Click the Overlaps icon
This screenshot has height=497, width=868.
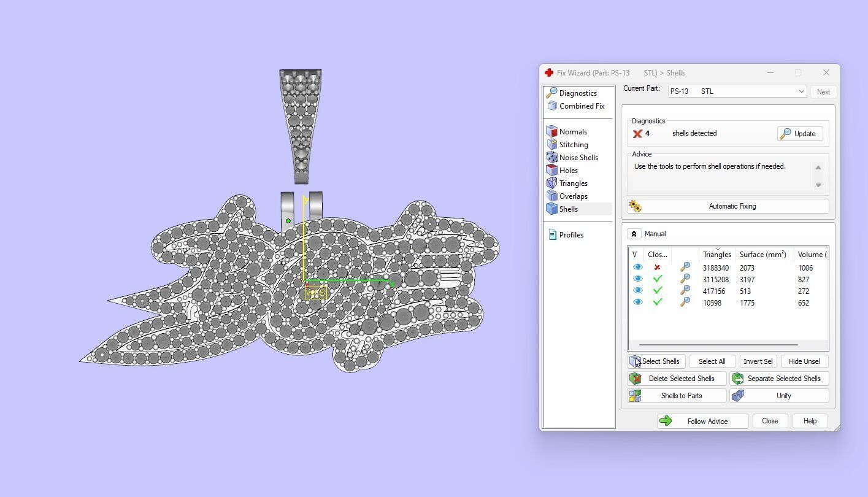tap(551, 196)
